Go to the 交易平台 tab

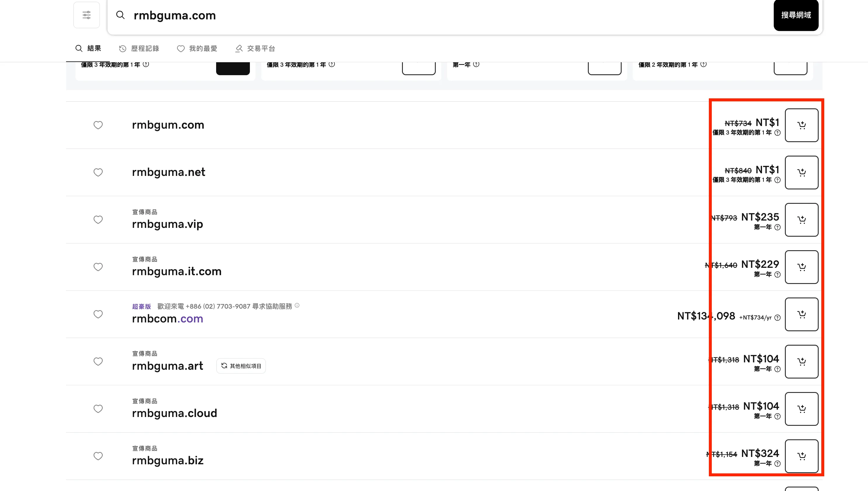255,48
